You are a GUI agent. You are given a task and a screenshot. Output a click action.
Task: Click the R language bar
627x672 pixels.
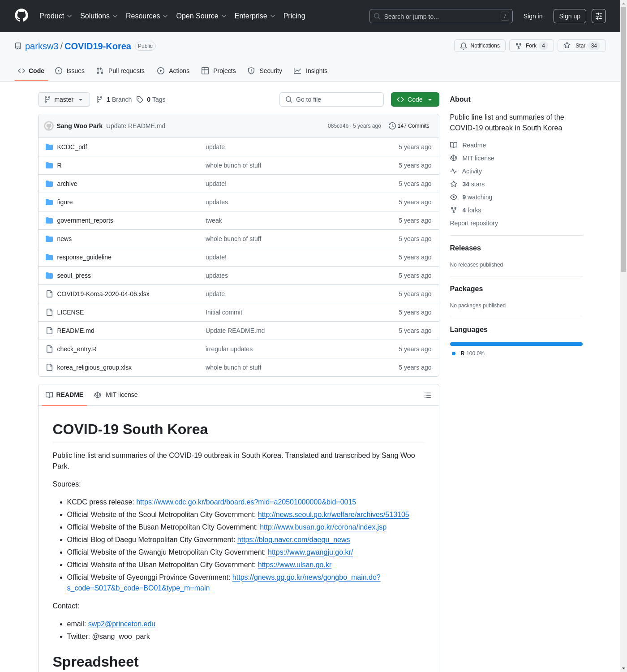point(516,344)
